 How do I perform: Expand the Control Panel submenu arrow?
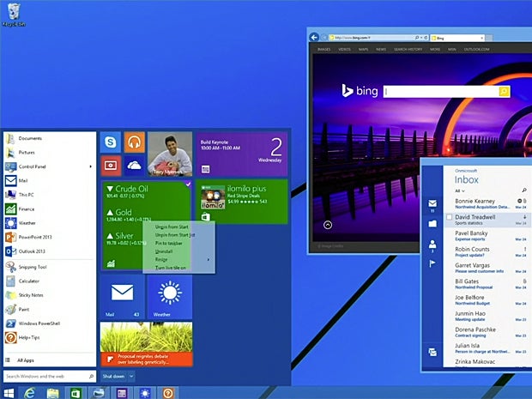point(91,166)
